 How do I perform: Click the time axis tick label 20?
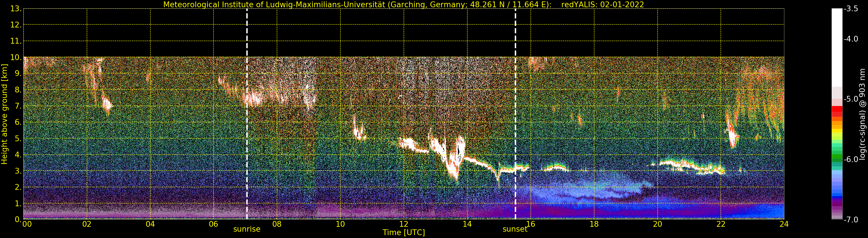657,224
